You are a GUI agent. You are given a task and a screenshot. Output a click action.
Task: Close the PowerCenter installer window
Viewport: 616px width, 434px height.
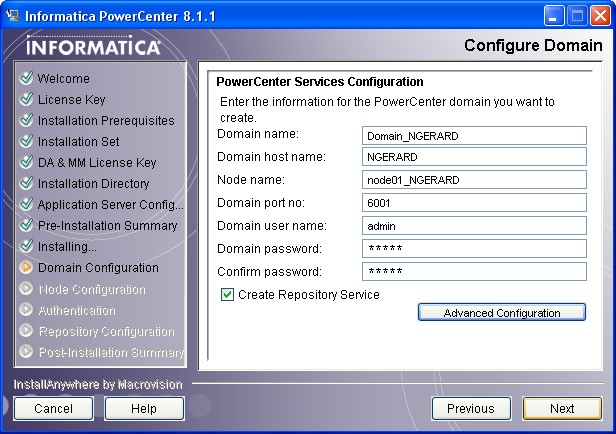tap(600, 16)
